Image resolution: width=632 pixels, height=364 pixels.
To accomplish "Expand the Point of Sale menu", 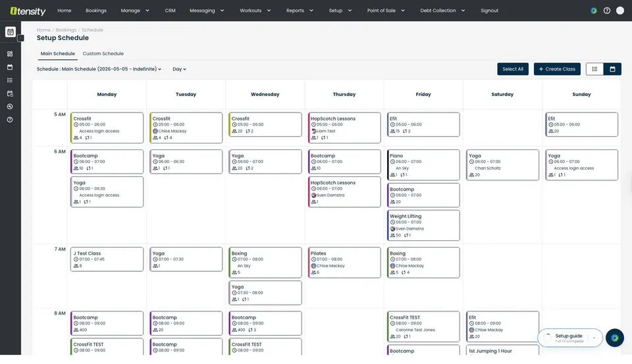I will coord(386,11).
